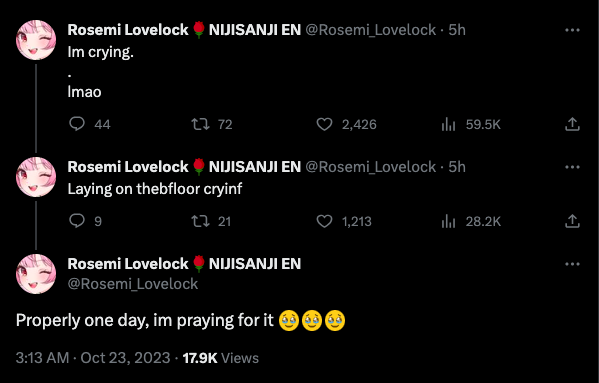This screenshot has width=599, height=383.
Task: Open more options on first tweet
Action: tap(572, 30)
